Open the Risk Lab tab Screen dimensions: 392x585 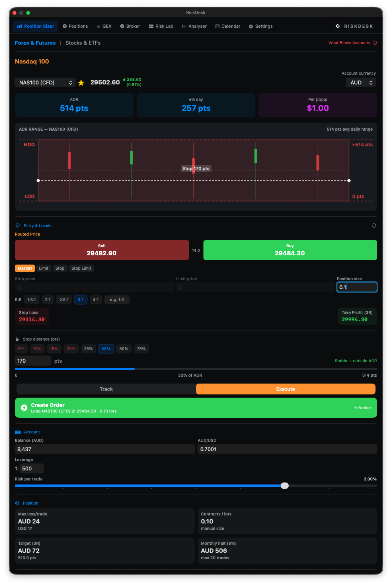click(161, 26)
